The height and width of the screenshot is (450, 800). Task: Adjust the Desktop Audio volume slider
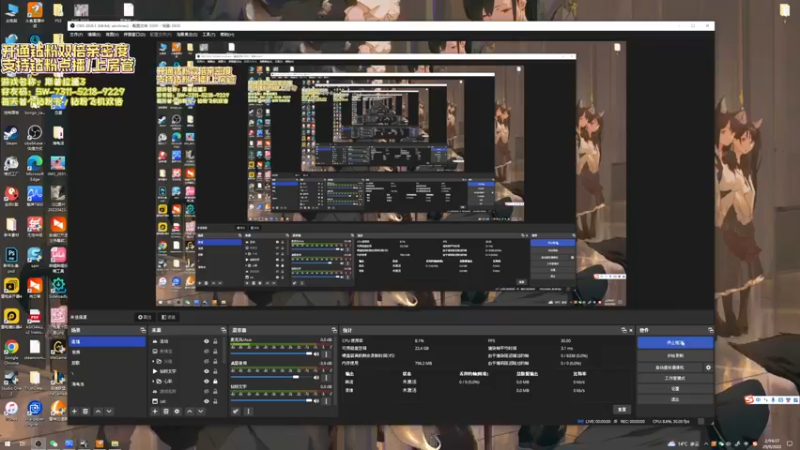pos(271,377)
